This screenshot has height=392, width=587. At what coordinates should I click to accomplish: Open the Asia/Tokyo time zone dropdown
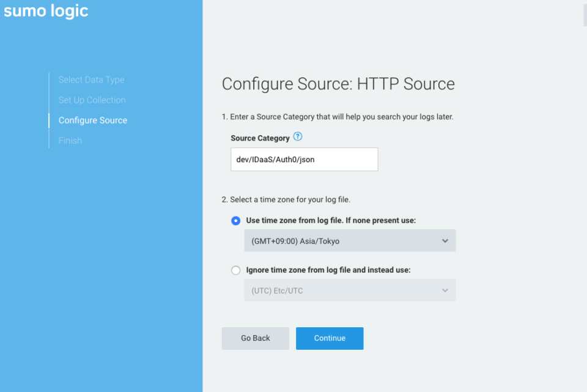pyautogui.click(x=350, y=241)
